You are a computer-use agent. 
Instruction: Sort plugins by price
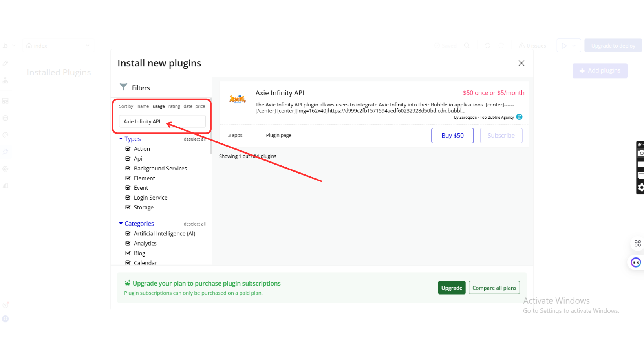[200, 106]
